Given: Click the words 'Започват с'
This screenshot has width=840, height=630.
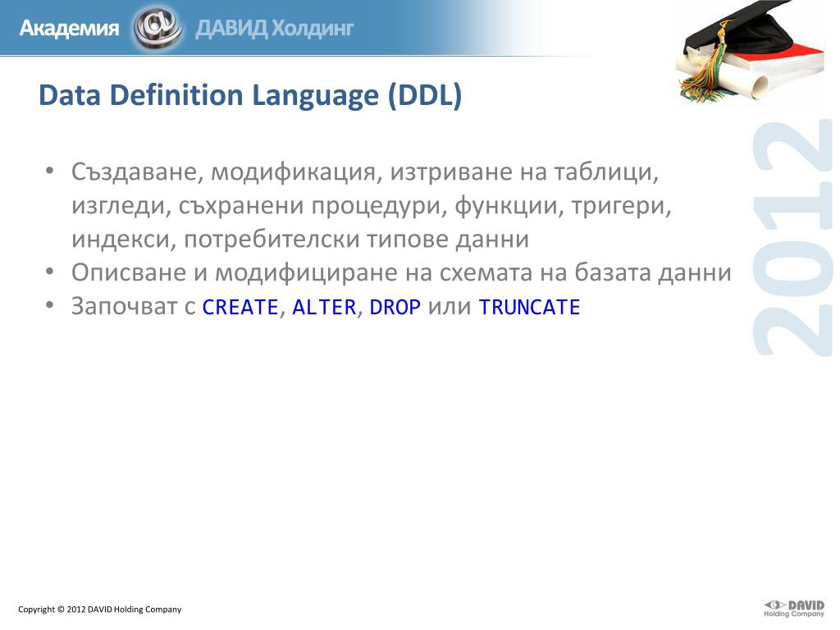Looking at the screenshot, I should (134, 307).
